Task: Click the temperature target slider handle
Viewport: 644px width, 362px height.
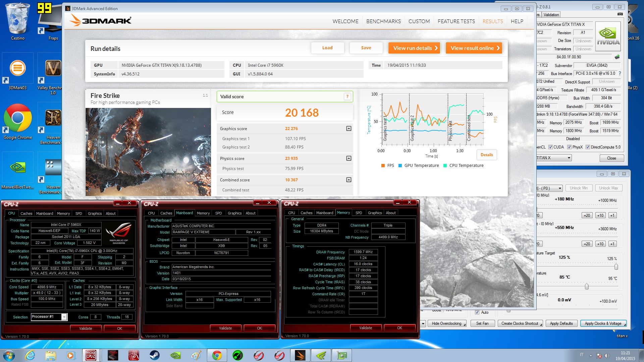Action: [587, 287]
